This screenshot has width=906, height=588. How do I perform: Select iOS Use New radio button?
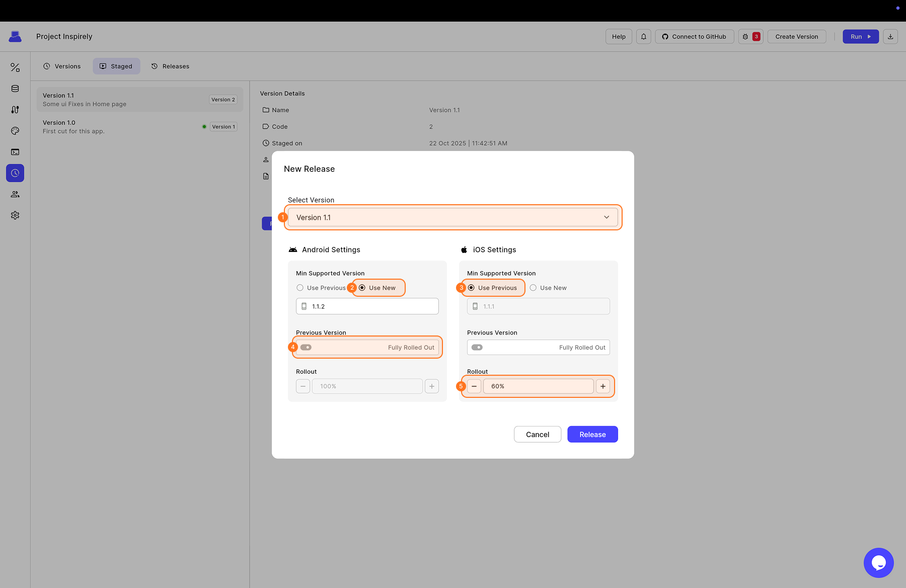(x=533, y=288)
